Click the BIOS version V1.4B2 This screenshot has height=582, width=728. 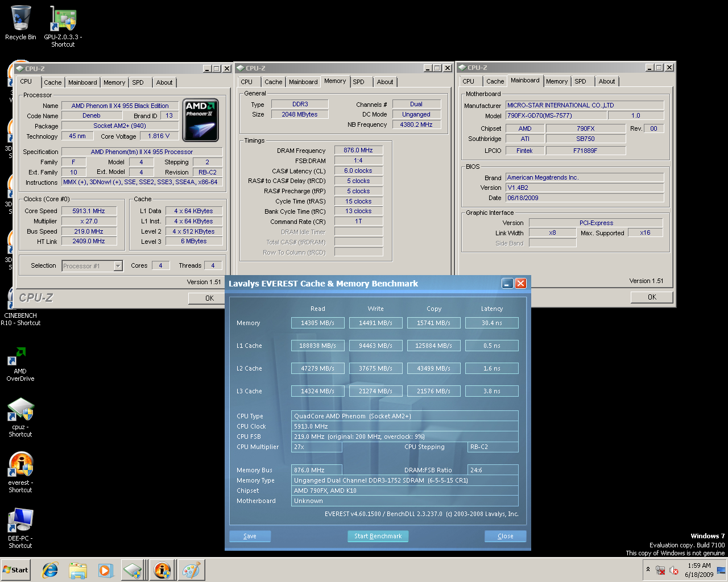tap(585, 188)
